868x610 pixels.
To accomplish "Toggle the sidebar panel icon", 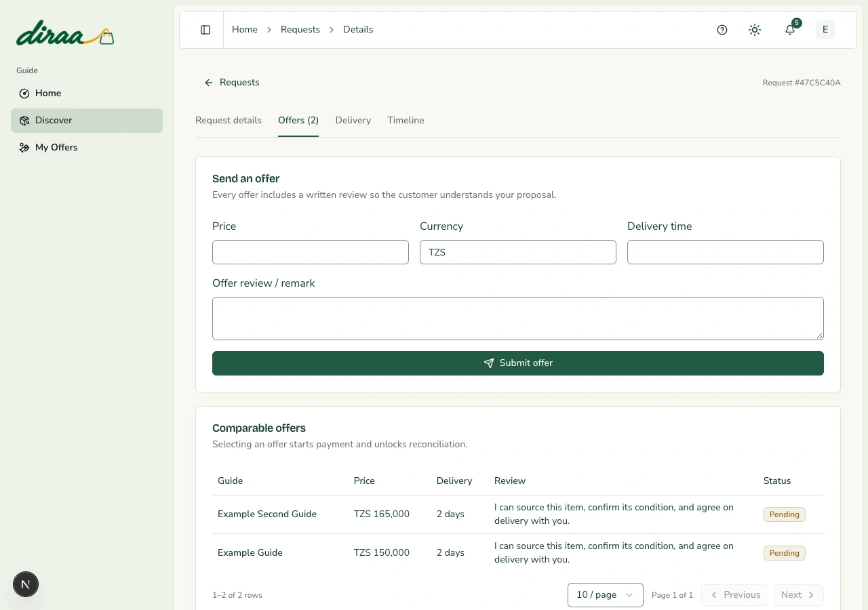I will [205, 30].
